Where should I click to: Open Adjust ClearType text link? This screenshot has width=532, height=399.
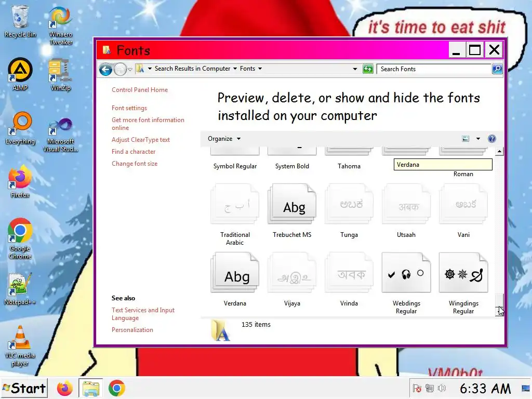[x=140, y=140]
